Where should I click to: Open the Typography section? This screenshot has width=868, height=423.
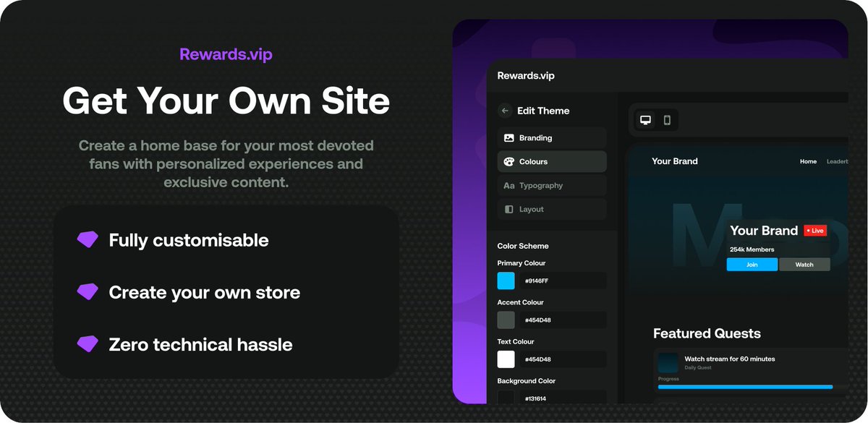pos(552,186)
